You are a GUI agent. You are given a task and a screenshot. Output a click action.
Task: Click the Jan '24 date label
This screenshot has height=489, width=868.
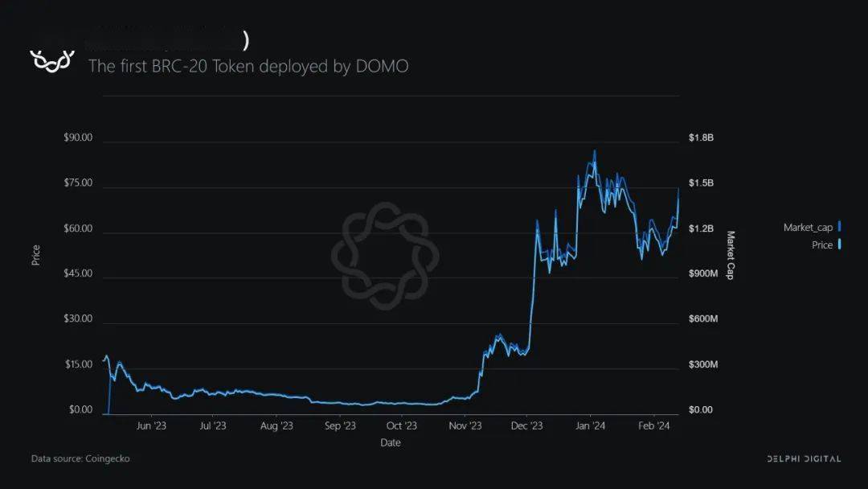point(590,425)
